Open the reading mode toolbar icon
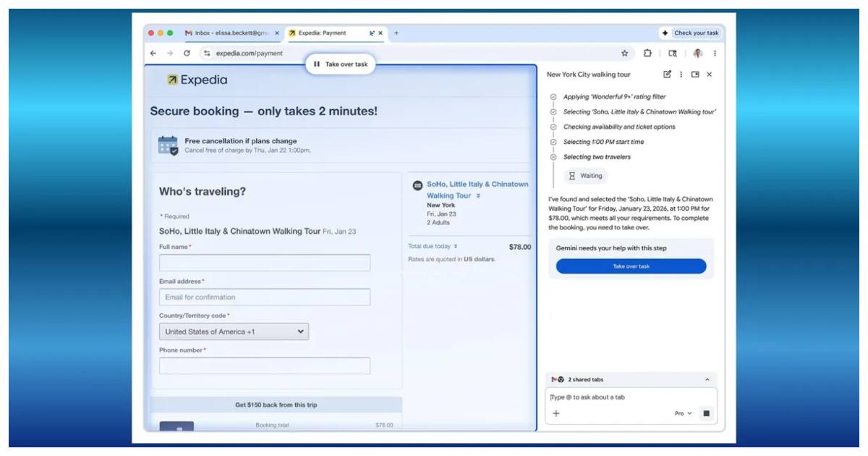Image resolution: width=868 pixels, height=456 pixels. tap(673, 54)
